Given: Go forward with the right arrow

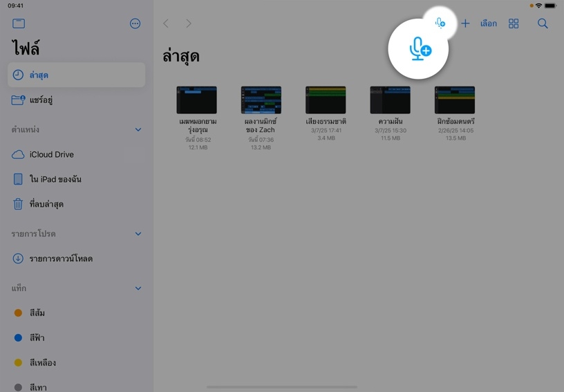Looking at the screenshot, I should (x=189, y=24).
